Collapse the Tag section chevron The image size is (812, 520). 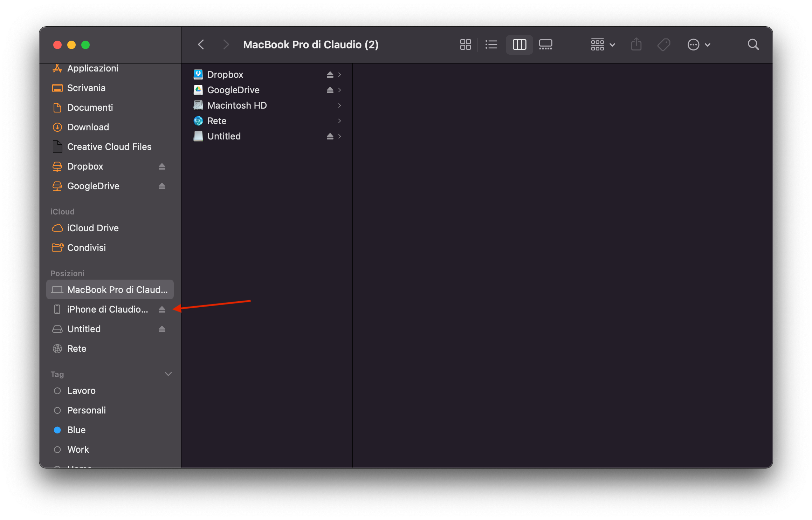168,374
